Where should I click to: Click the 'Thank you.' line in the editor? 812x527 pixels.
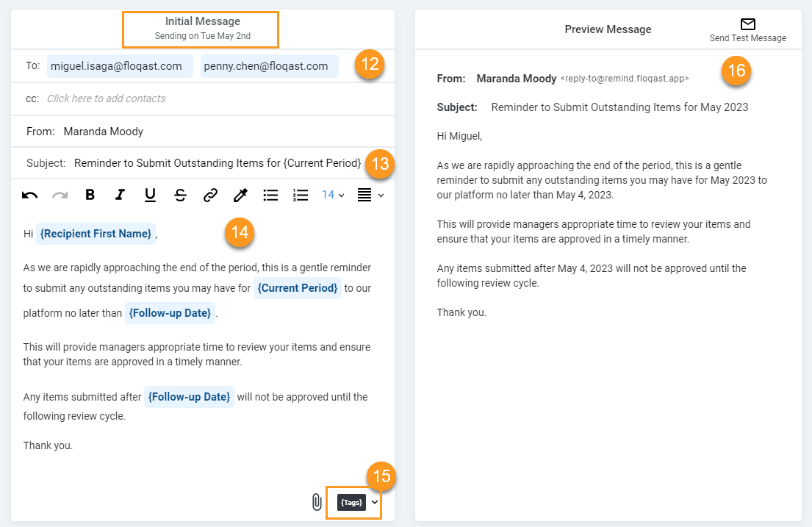coord(48,445)
